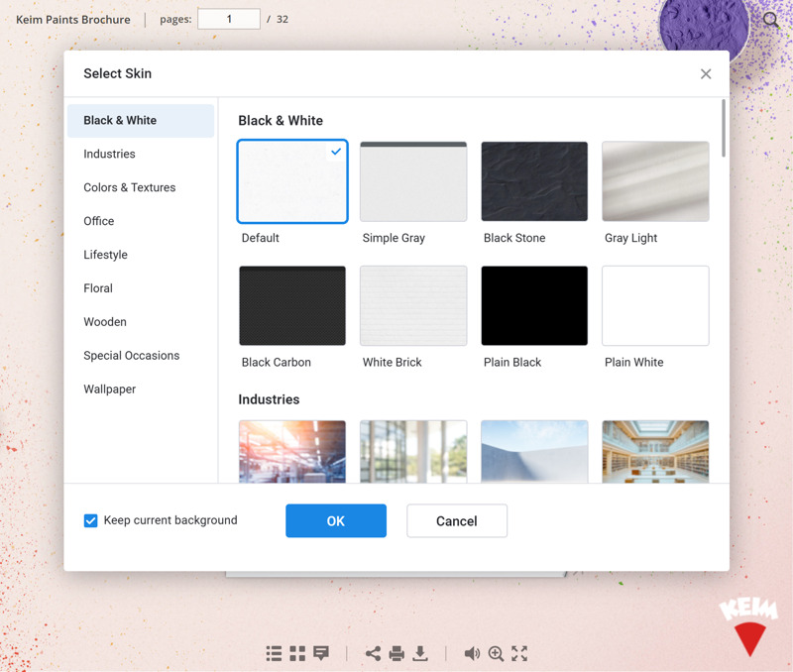Viewport: 793px width, 672px height.
Task: Click the Select Skin dialog heading
Action: pos(117,73)
